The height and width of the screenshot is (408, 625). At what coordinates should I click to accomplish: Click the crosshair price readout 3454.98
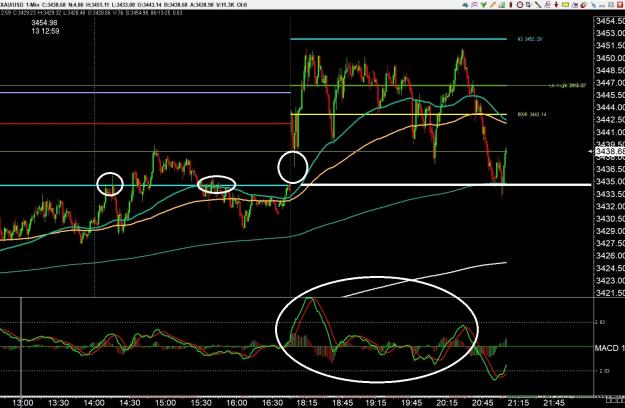[44, 23]
